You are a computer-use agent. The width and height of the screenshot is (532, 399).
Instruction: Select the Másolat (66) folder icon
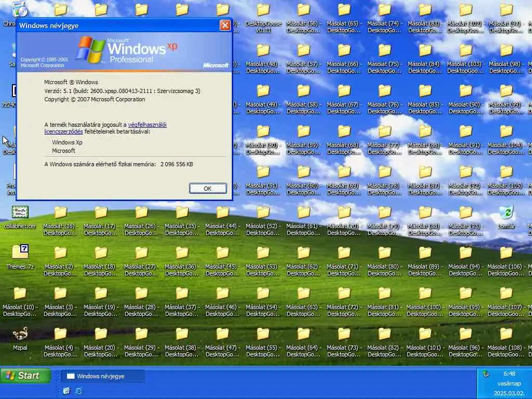click(344, 50)
